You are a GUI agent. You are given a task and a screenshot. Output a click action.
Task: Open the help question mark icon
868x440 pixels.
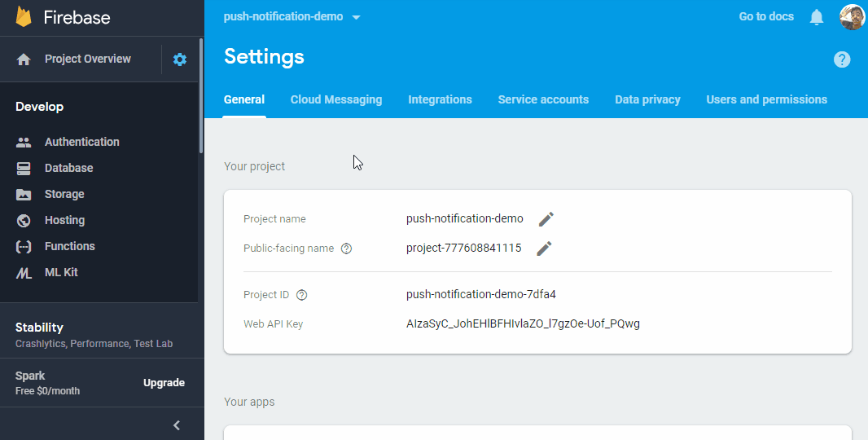pos(842,59)
